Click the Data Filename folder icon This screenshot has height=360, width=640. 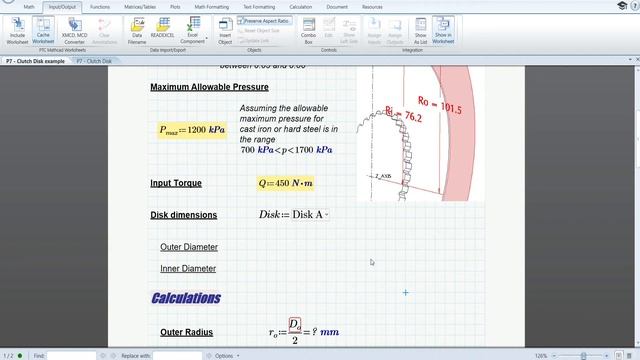click(137, 30)
